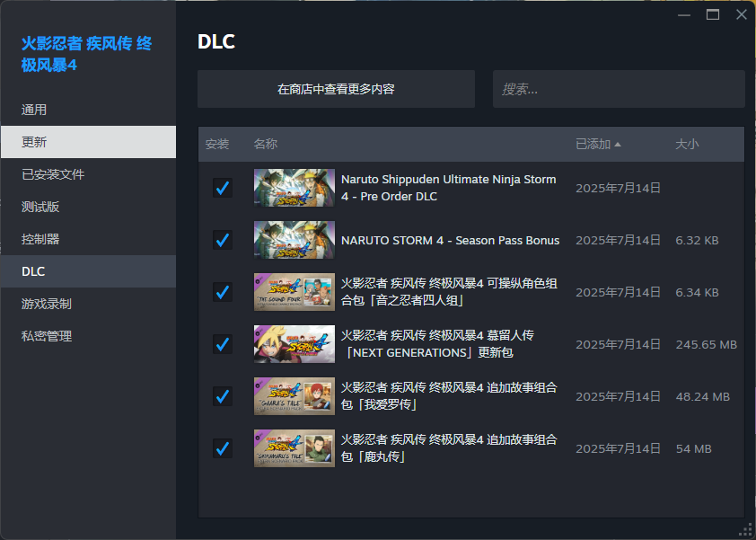This screenshot has width=756, height=540.
Task: Click 慕留人传 NEXT GENERATIONS thumbnail
Action: click(294, 344)
